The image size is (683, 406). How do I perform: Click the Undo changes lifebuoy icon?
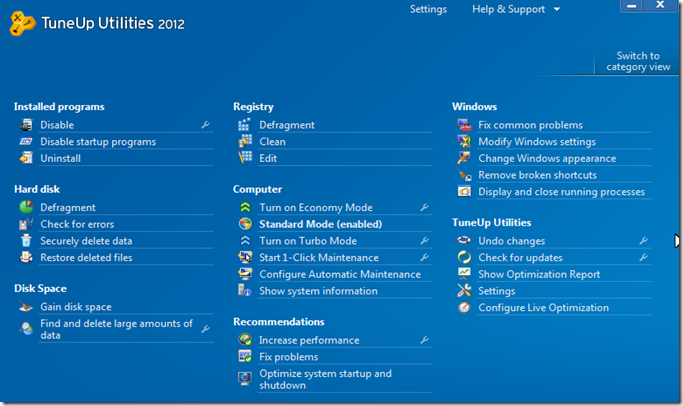click(464, 240)
